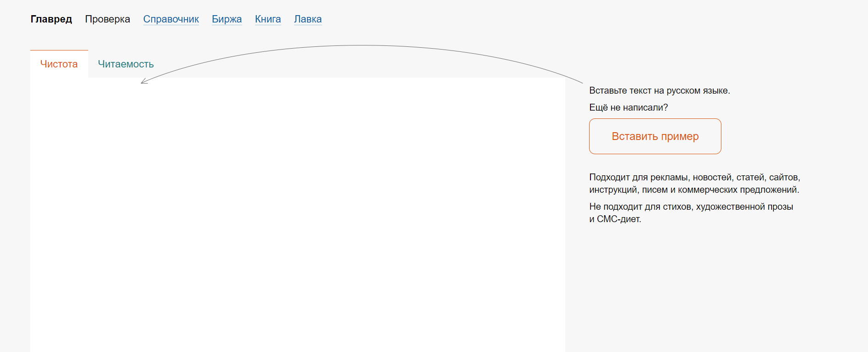Select the Чистота tab

click(59, 64)
